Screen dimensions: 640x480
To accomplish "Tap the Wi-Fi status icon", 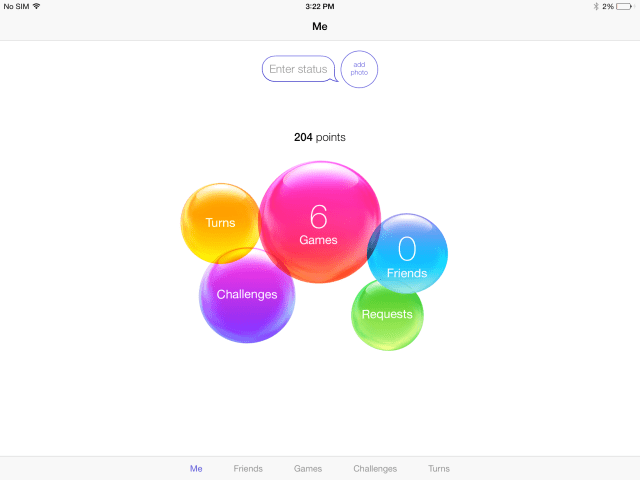I will (x=36, y=6).
